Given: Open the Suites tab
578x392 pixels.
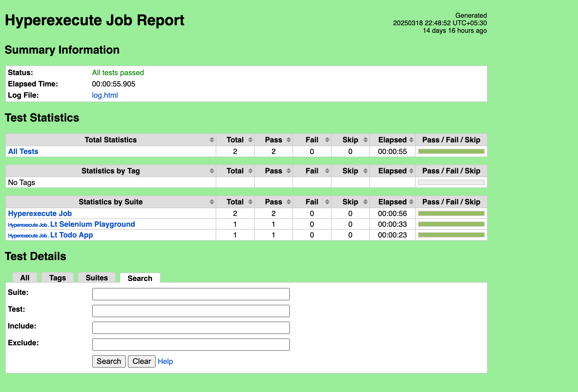Looking at the screenshot, I should 97,278.
